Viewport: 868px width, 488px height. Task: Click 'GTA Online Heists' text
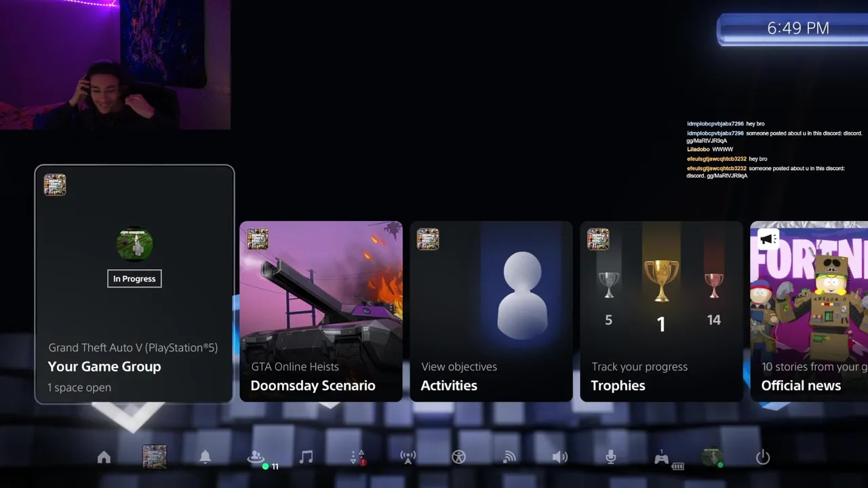coord(295,367)
